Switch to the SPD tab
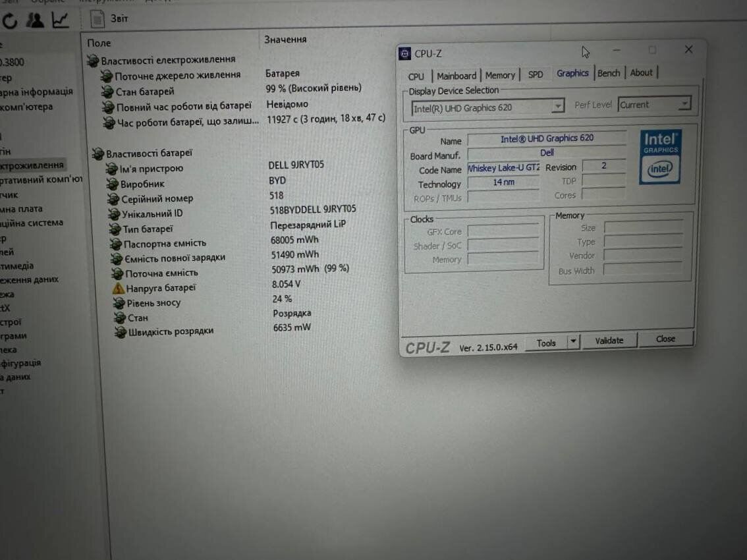Viewport: 747px width, 560px height. 536,74
